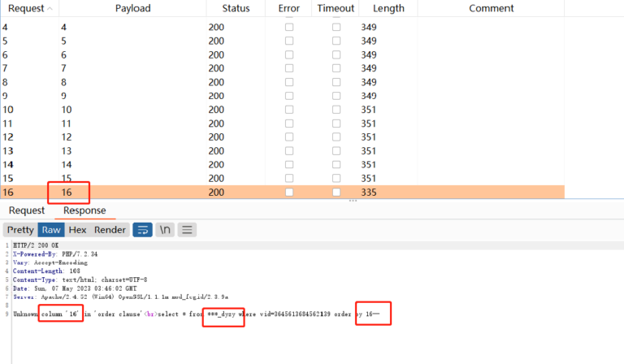Toggle Timeout checkbox in row 4
This screenshot has height=364, width=624.
click(x=336, y=27)
